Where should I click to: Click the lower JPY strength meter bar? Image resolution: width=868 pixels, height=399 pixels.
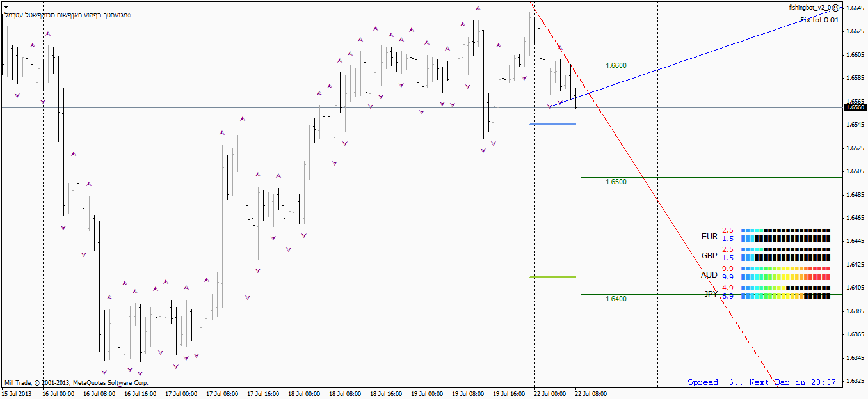pos(785,296)
